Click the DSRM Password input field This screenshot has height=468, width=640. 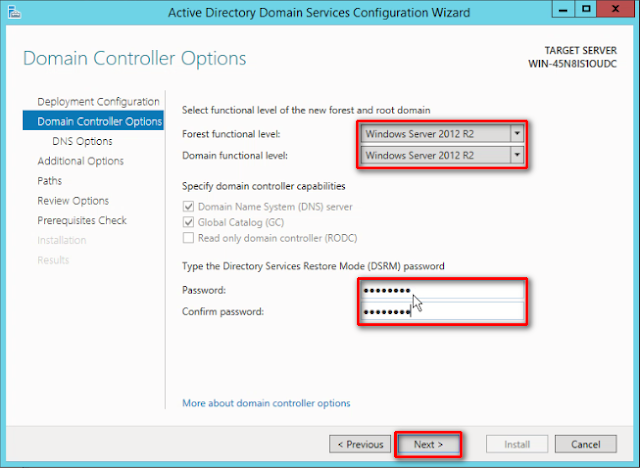click(x=442, y=290)
